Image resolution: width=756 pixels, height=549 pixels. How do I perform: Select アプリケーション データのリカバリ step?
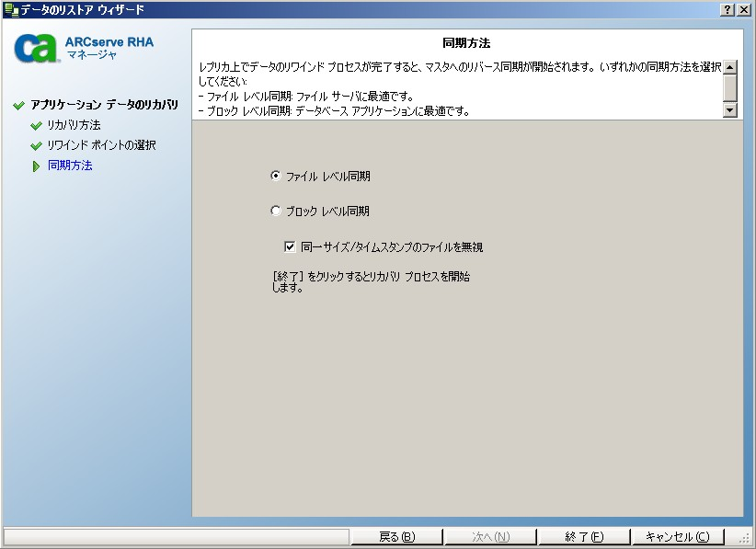coord(104,105)
